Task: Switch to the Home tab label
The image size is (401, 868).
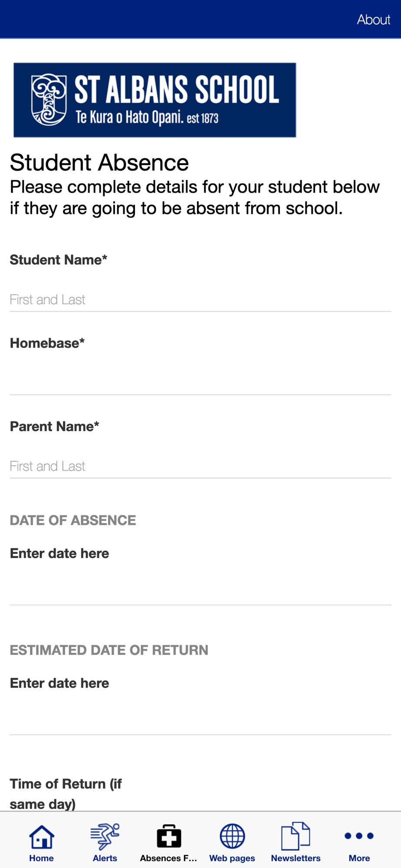Action: pos(42,858)
